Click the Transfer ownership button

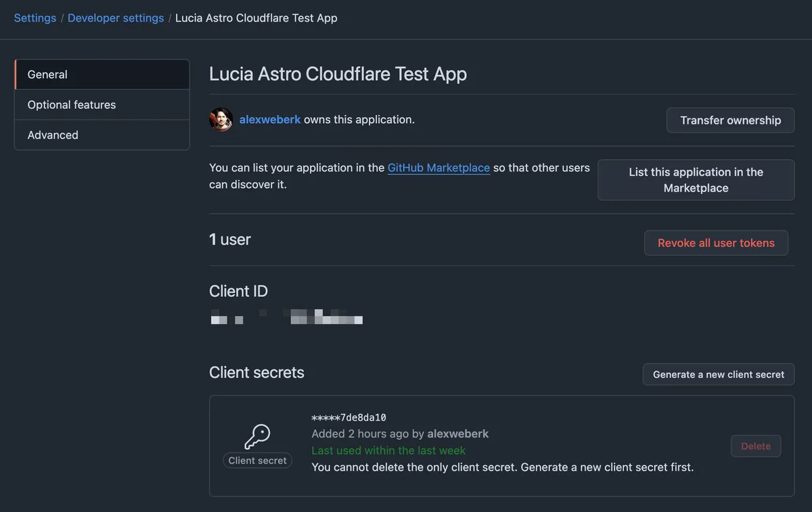point(730,120)
